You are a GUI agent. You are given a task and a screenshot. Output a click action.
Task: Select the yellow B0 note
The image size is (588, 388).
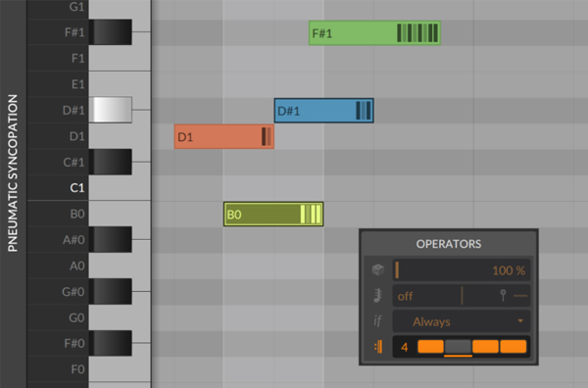273,214
